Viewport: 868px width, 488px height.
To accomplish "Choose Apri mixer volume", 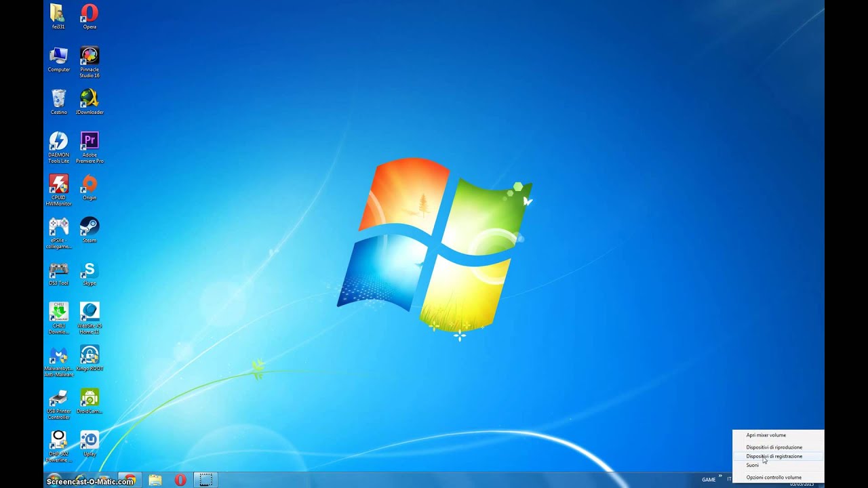I will coord(778,435).
